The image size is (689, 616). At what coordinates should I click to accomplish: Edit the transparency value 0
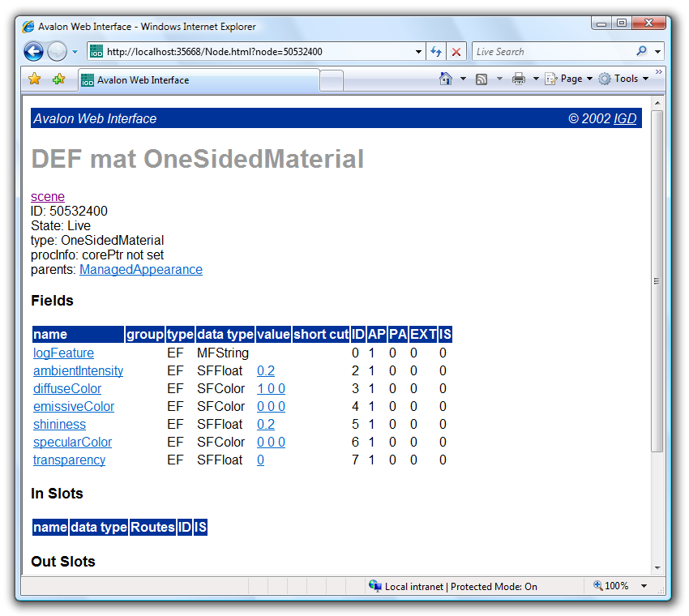(260, 460)
